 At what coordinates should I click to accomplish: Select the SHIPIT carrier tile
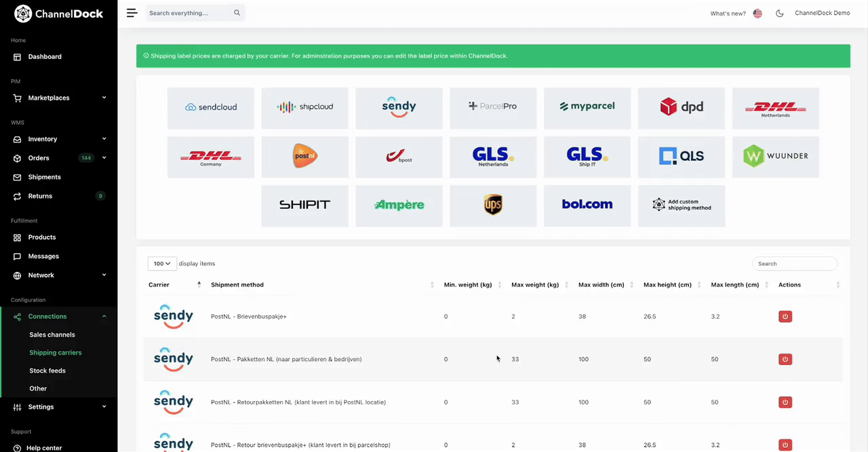pos(305,206)
